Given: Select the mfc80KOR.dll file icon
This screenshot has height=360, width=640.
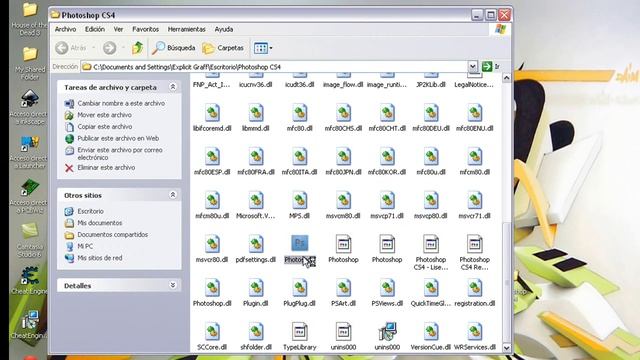Looking at the screenshot, I should click(x=387, y=156).
